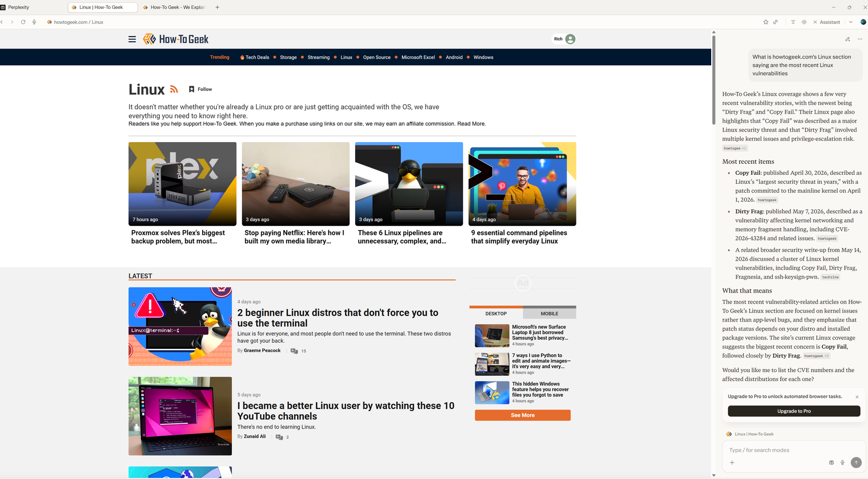Open Open Source in trending bar
868x479 pixels.
tap(377, 57)
